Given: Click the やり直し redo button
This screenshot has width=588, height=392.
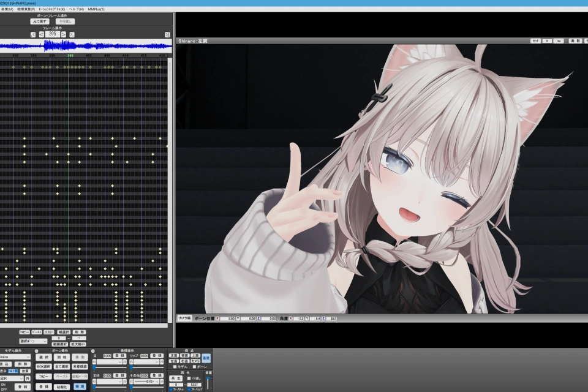Looking at the screenshot, I should (66, 22).
